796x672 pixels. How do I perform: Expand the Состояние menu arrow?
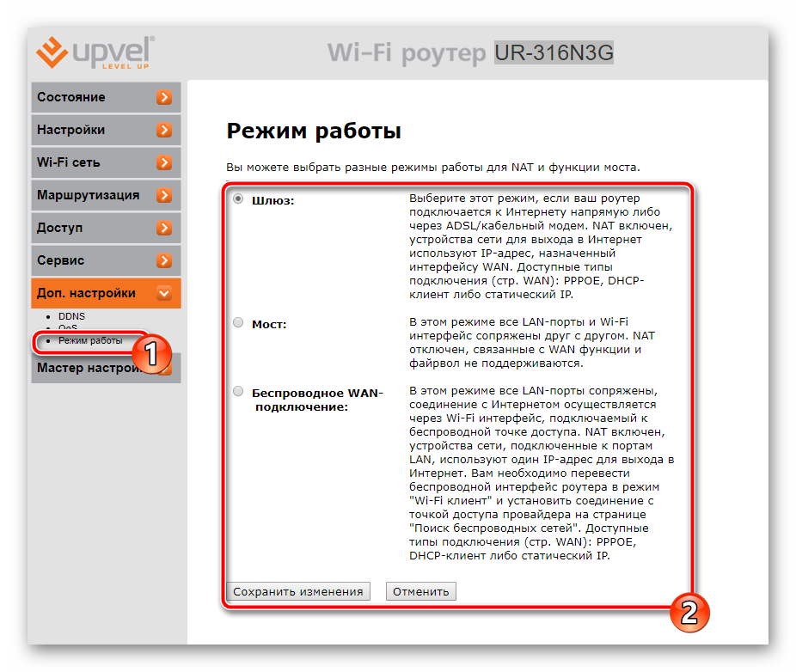point(163,97)
